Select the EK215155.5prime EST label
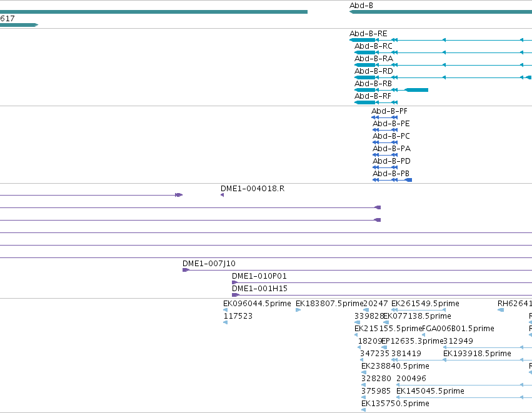 point(388,329)
